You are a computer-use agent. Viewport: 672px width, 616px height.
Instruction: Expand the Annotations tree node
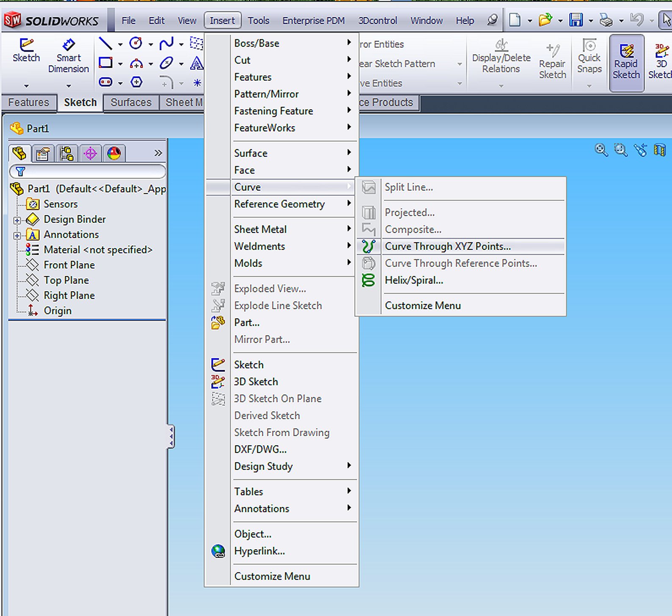coord(17,235)
